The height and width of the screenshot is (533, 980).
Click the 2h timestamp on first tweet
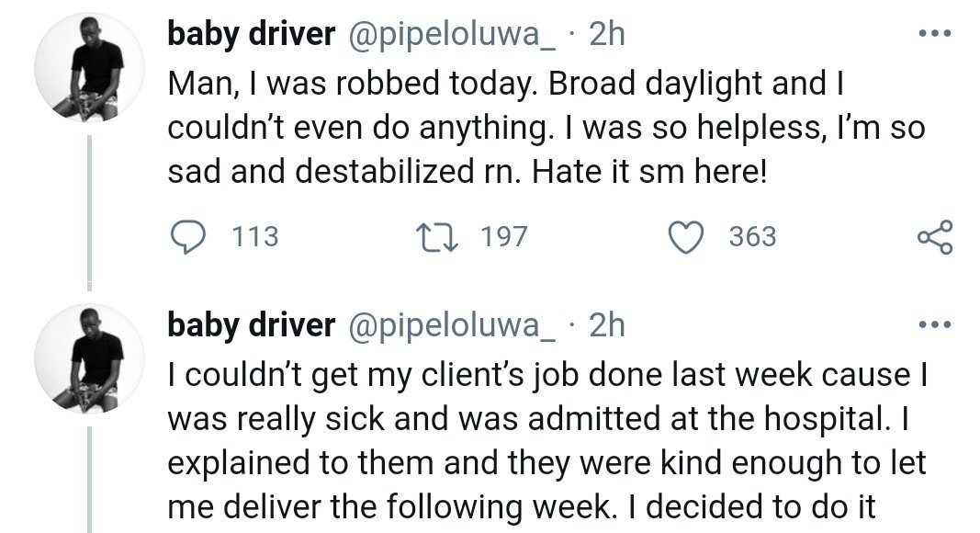(606, 35)
